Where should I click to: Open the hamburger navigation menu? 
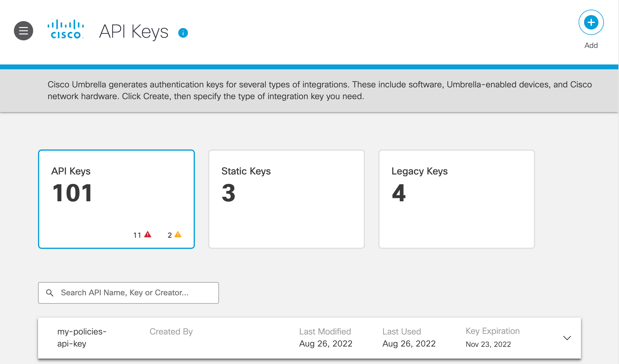(x=23, y=31)
